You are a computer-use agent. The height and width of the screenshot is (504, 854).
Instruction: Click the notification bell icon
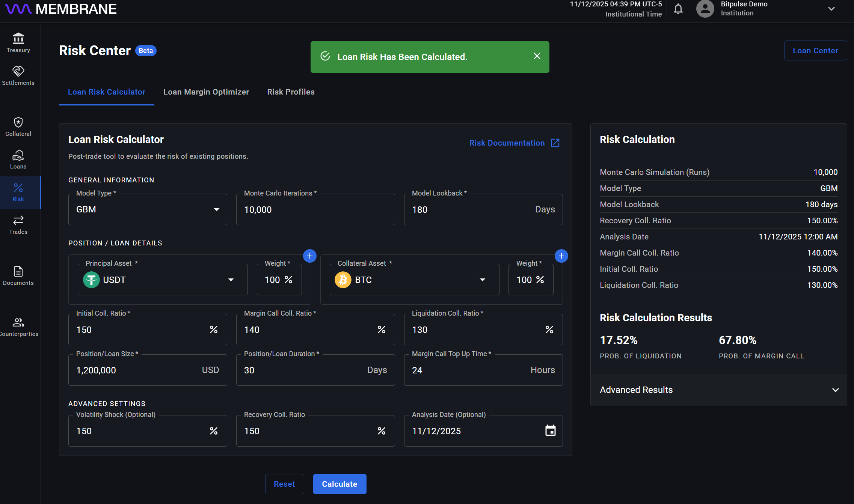[678, 9]
